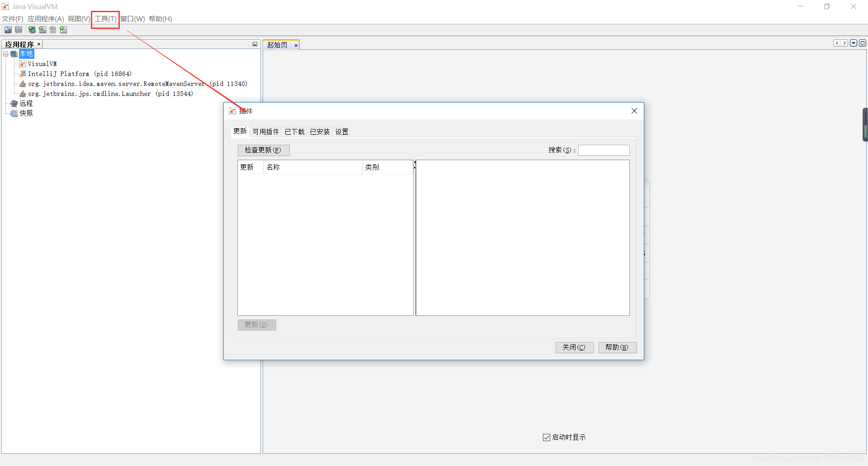Click the Load snapshot toolbar icon
868x466 pixels.
pos(8,30)
